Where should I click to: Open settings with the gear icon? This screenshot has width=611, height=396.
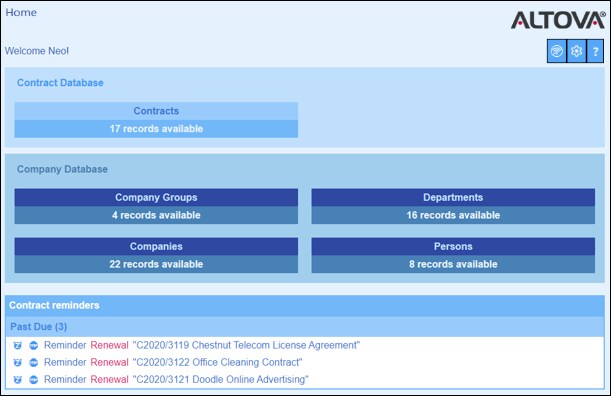(x=577, y=51)
